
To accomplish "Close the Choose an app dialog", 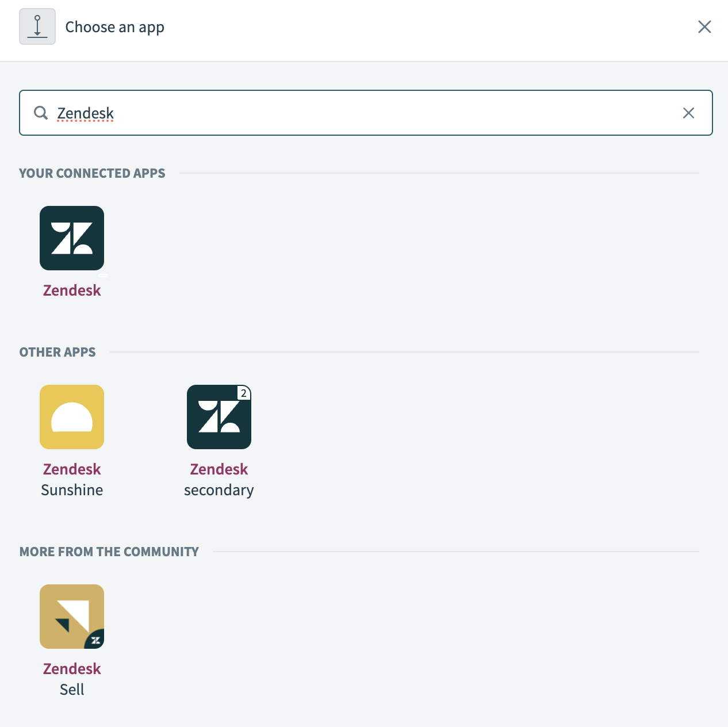I will 704,26.
